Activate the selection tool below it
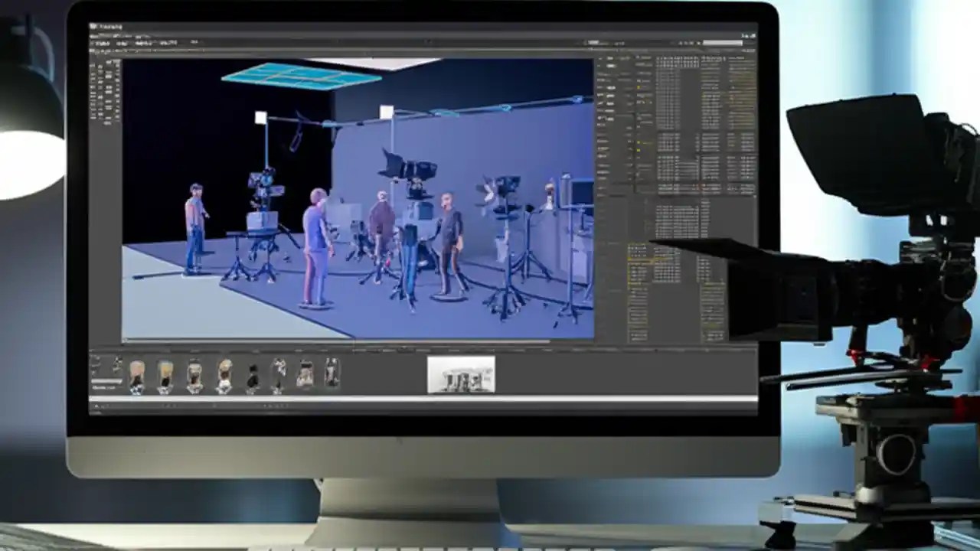 93,75
